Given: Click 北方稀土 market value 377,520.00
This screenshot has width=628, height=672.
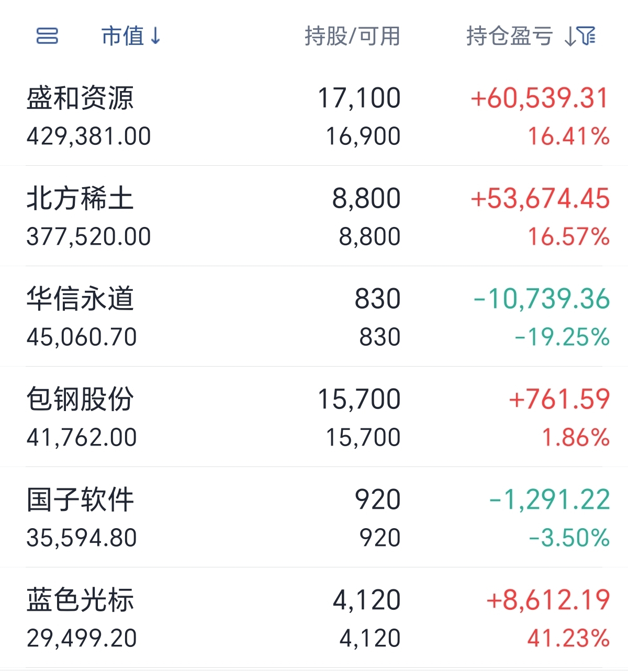Looking at the screenshot, I should [x=88, y=237].
